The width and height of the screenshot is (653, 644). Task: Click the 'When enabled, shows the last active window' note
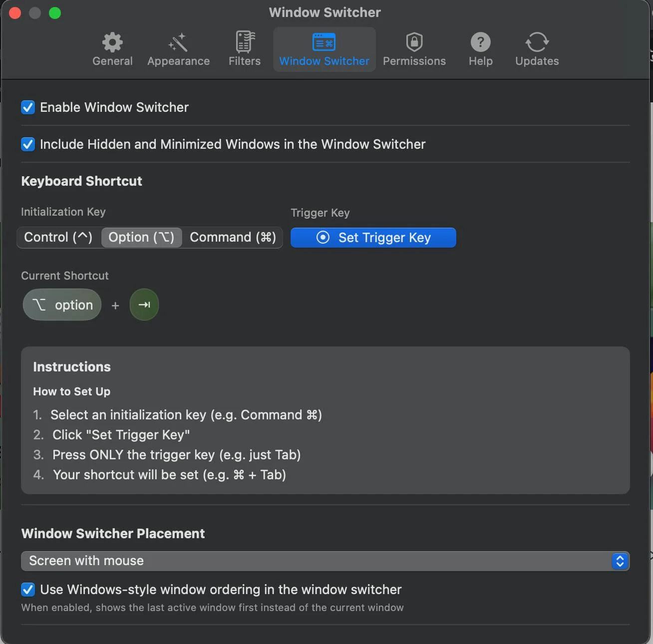click(212, 608)
